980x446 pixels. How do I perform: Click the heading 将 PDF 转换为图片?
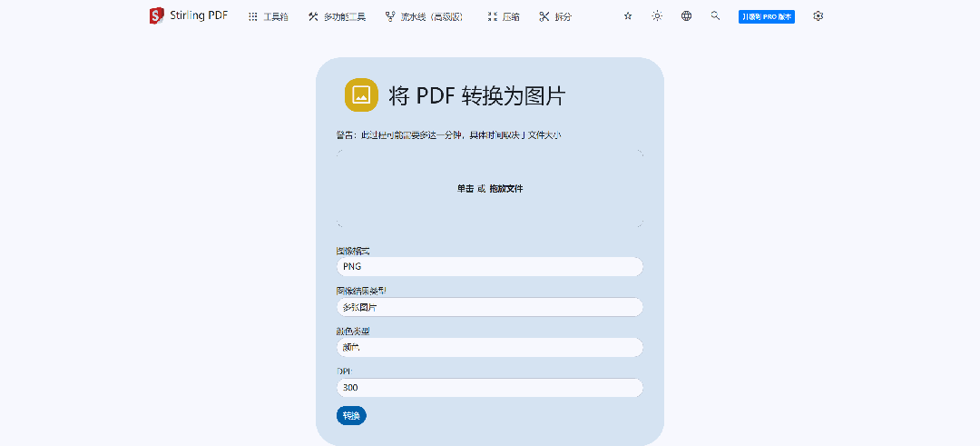[477, 95]
